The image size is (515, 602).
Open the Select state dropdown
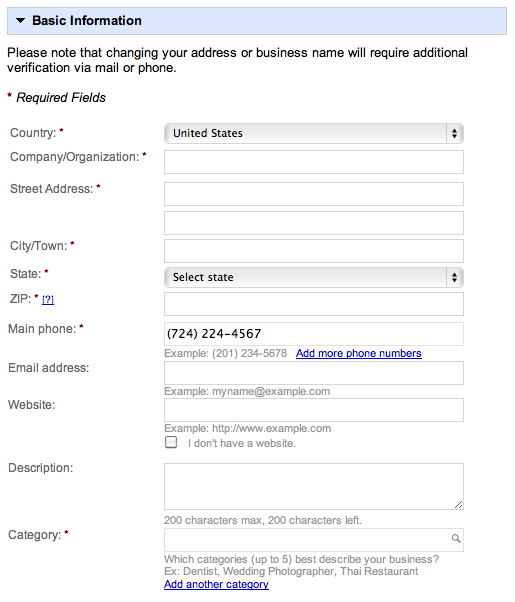(x=314, y=277)
